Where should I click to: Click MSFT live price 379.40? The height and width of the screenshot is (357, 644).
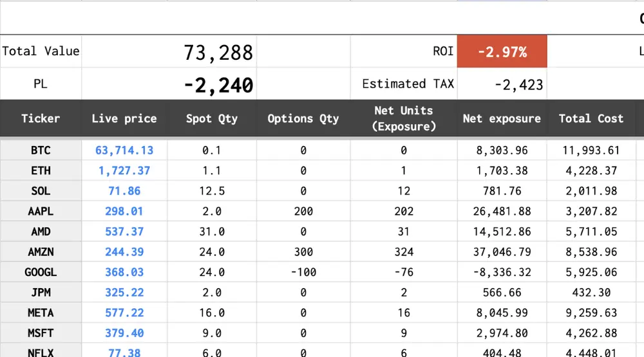click(x=124, y=333)
